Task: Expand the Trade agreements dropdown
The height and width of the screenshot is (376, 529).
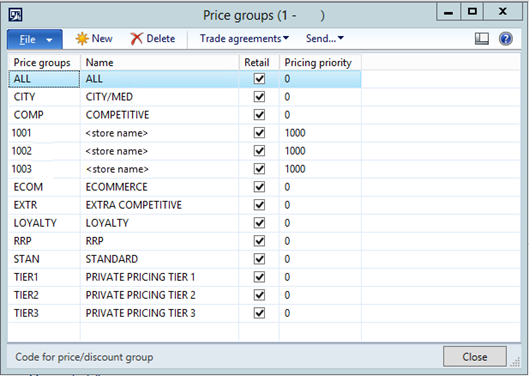Action: click(244, 39)
